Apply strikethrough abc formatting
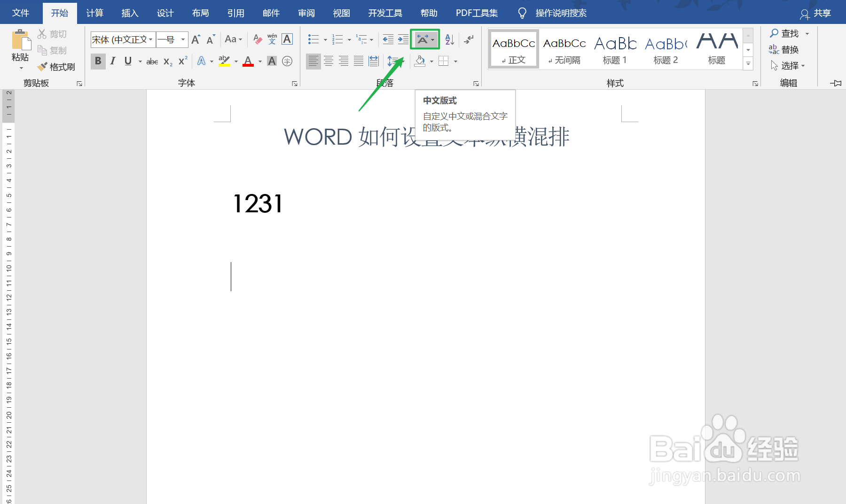The height and width of the screenshot is (504, 846). 152,61
